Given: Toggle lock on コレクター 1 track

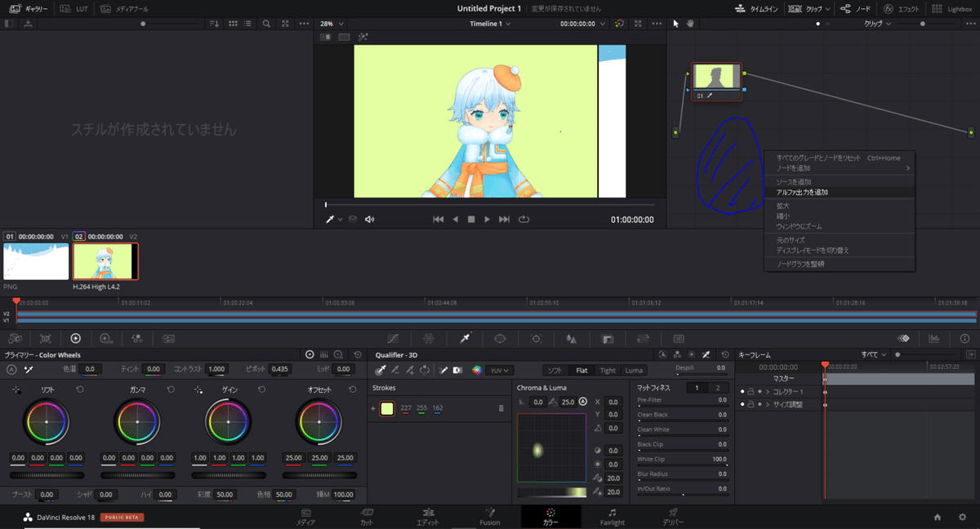Looking at the screenshot, I should (x=751, y=392).
